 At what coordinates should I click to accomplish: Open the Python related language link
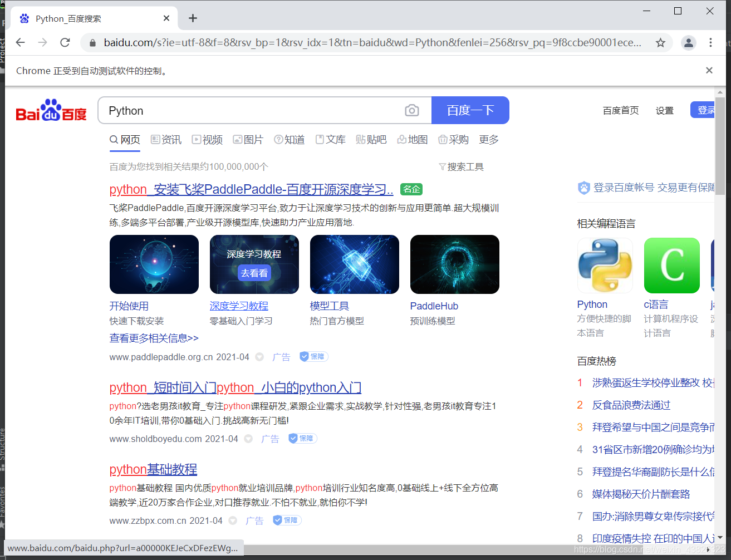pos(592,304)
